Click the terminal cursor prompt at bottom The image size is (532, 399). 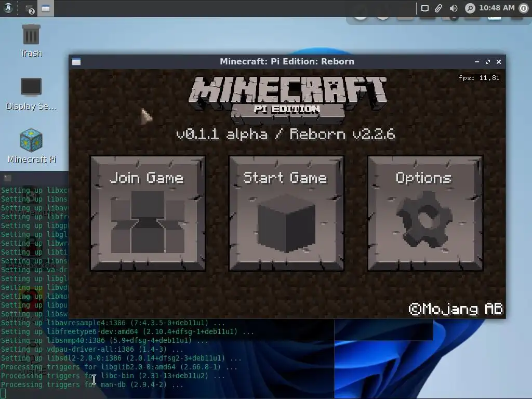[3, 394]
